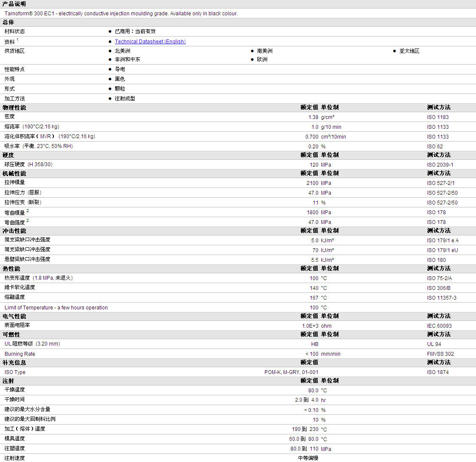Select the 导电 feature value

click(x=120, y=69)
